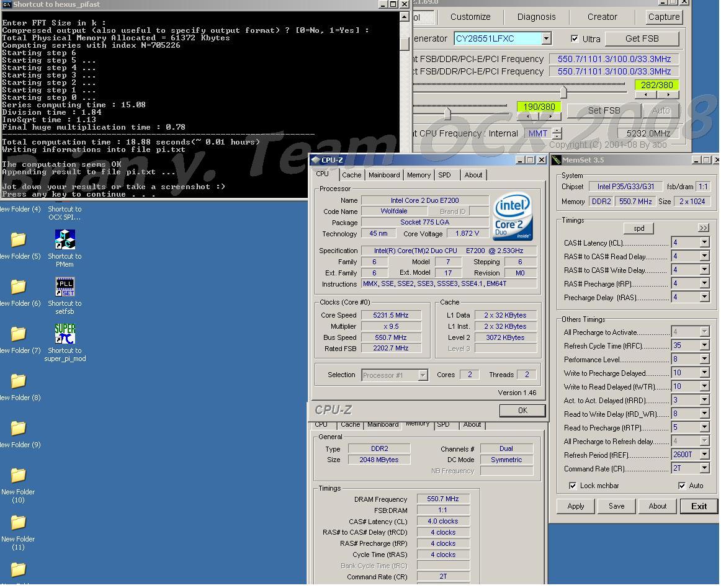Select New Folder (8) icon
This screenshot has width=721, height=588.
tap(19, 381)
